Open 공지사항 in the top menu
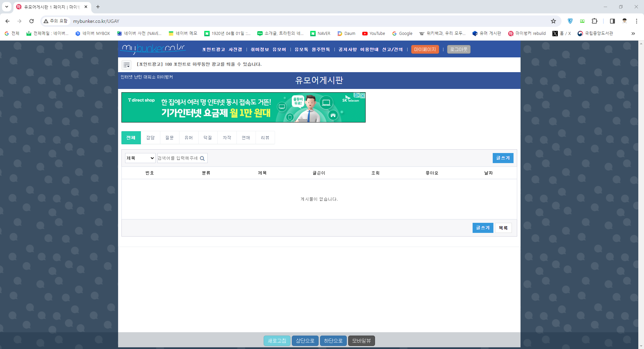 (x=347, y=50)
